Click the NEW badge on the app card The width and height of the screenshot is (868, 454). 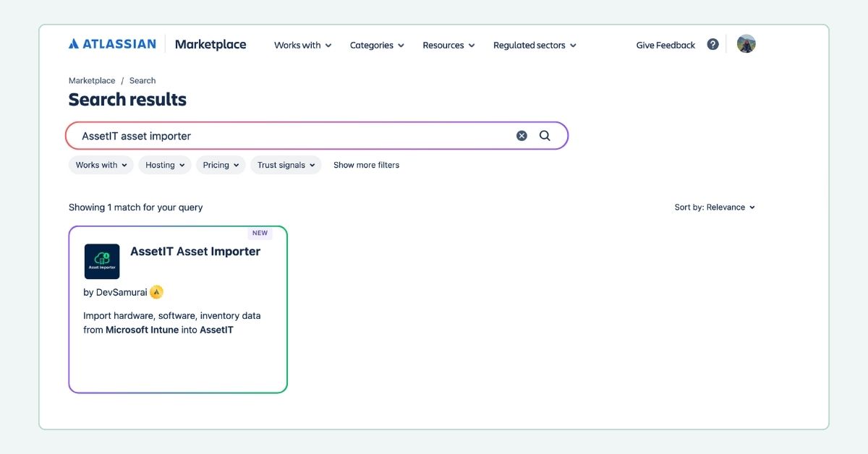pos(260,233)
